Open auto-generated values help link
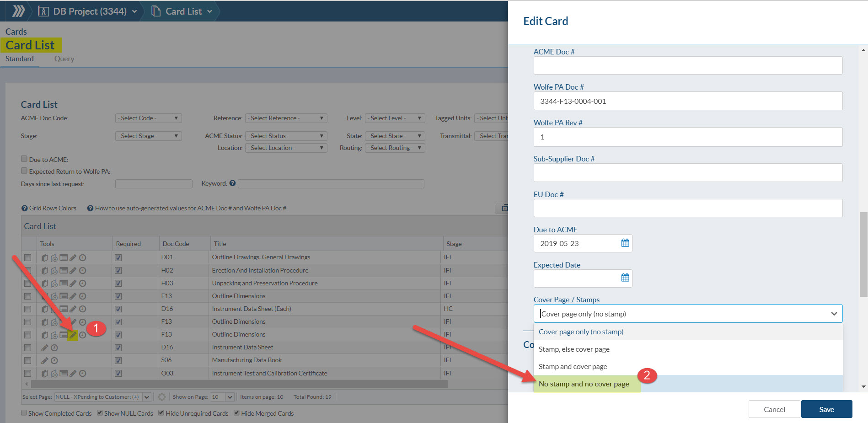 coord(187,208)
